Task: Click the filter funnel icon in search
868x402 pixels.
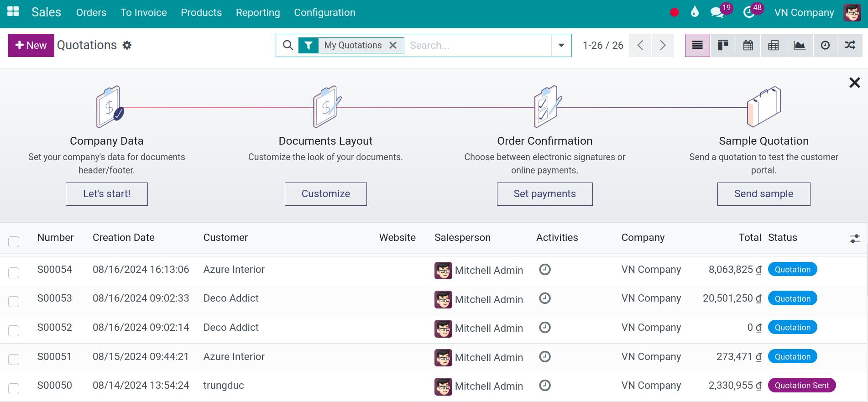Action: pyautogui.click(x=309, y=45)
